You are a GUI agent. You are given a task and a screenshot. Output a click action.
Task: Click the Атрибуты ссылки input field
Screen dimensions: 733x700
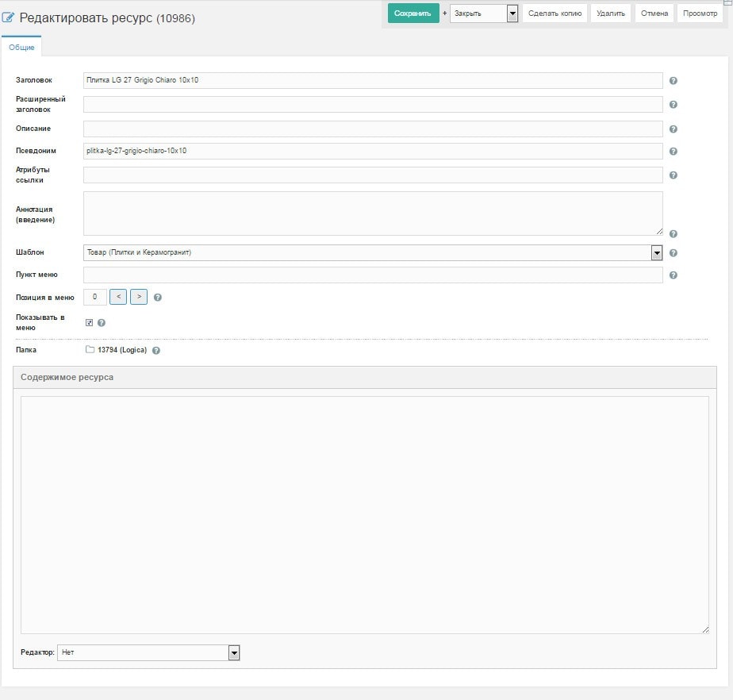pos(373,175)
